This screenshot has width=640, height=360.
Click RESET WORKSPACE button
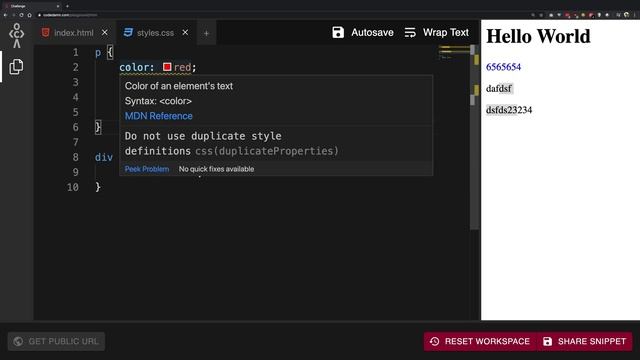[480, 341]
